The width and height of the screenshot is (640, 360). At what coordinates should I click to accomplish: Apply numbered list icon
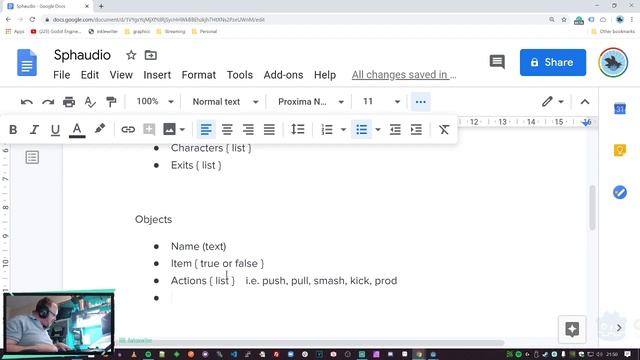click(x=327, y=130)
